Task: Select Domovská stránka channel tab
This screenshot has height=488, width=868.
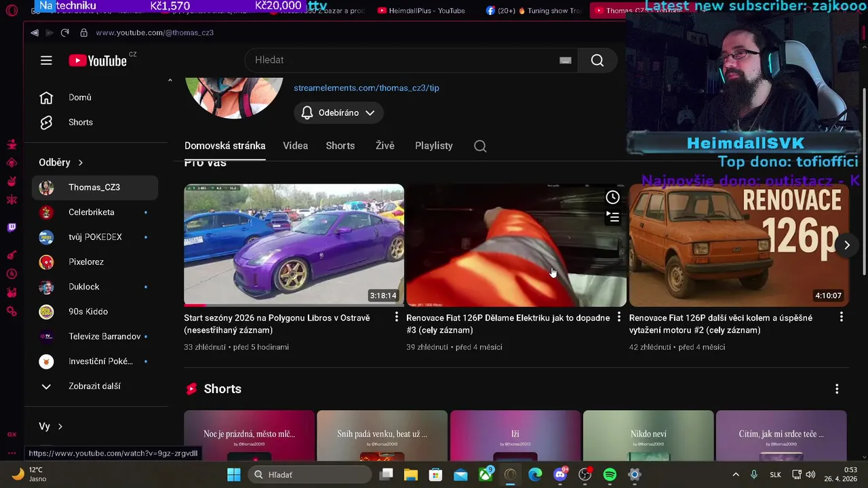Action: coord(224,146)
